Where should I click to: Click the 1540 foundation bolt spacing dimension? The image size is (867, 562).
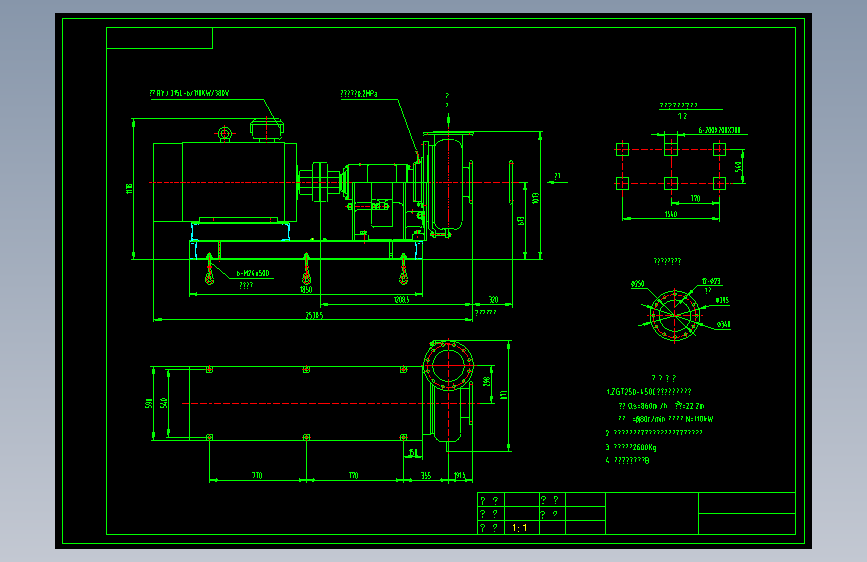click(671, 214)
